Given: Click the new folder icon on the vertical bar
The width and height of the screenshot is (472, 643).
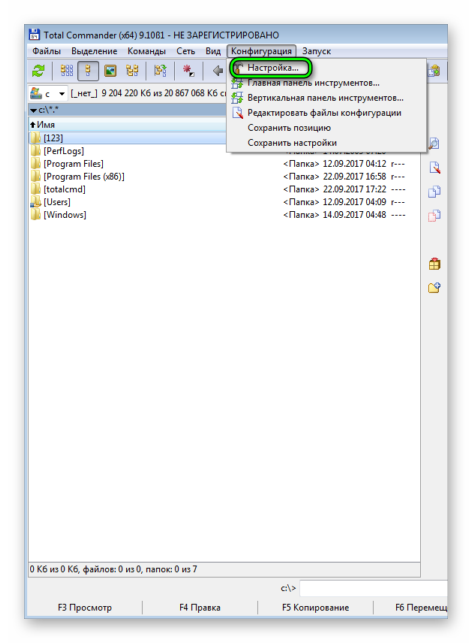Looking at the screenshot, I should click(435, 288).
